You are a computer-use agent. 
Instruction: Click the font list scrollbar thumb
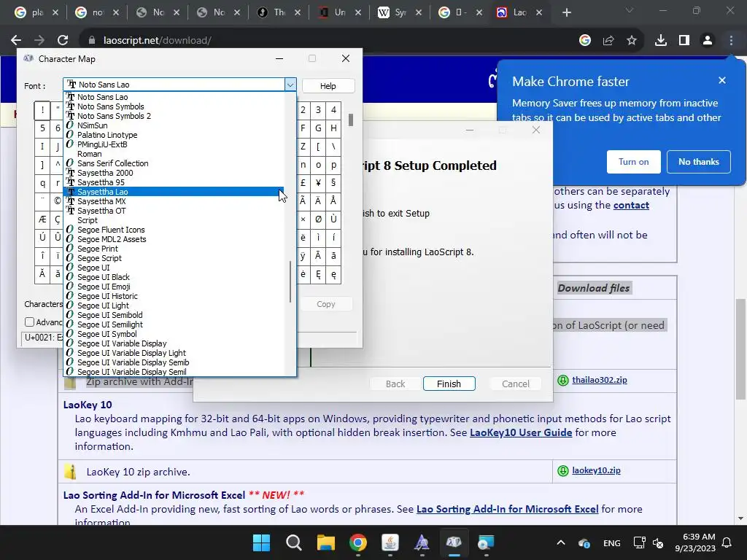point(290,281)
